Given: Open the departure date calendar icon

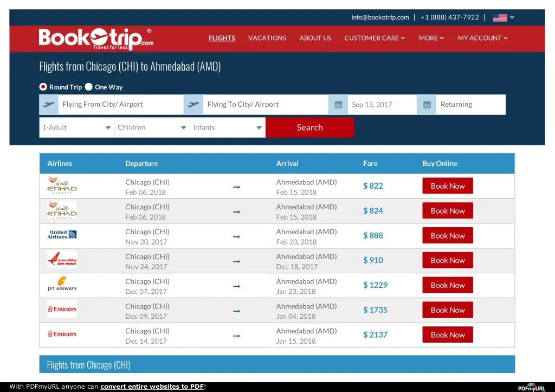Looking at the screenshot, I should [x=338, y=105].
